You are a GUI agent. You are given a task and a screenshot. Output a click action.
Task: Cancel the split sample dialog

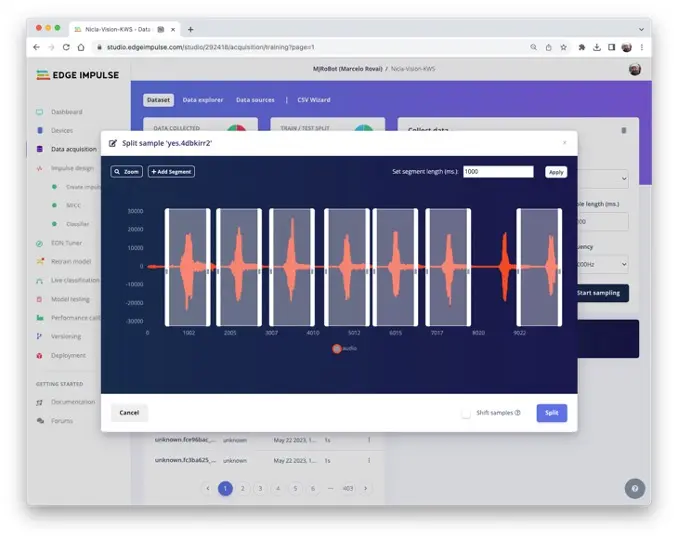tap(129, 412)
